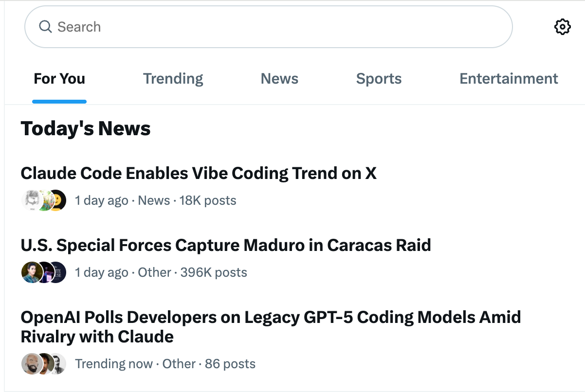585x392 pixels.
Task: Go to the Entertainment tab
Action: click(x=509, y=79)
